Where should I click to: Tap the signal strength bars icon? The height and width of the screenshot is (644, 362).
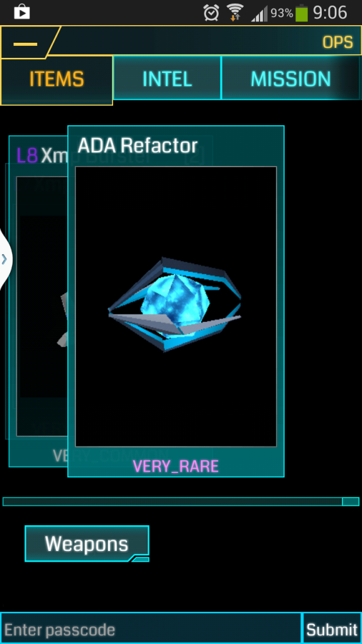pyautogui.click(x=259, y=14)
